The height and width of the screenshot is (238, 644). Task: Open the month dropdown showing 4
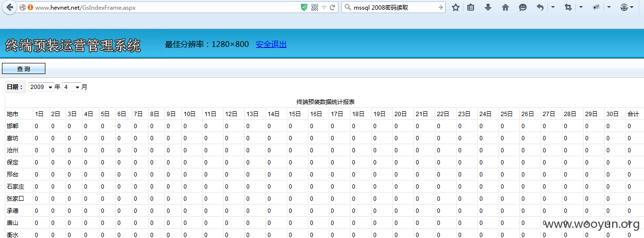(x=71, y=87)
